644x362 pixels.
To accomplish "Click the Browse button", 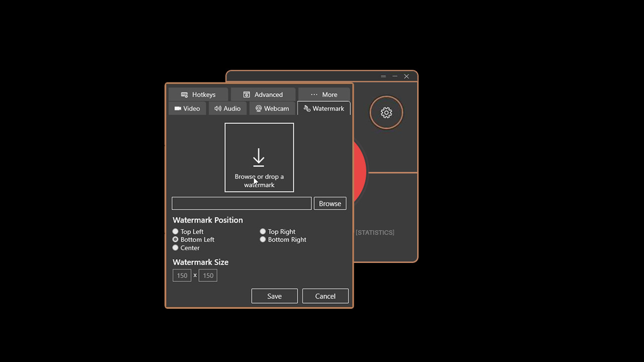I will (330, 203).
